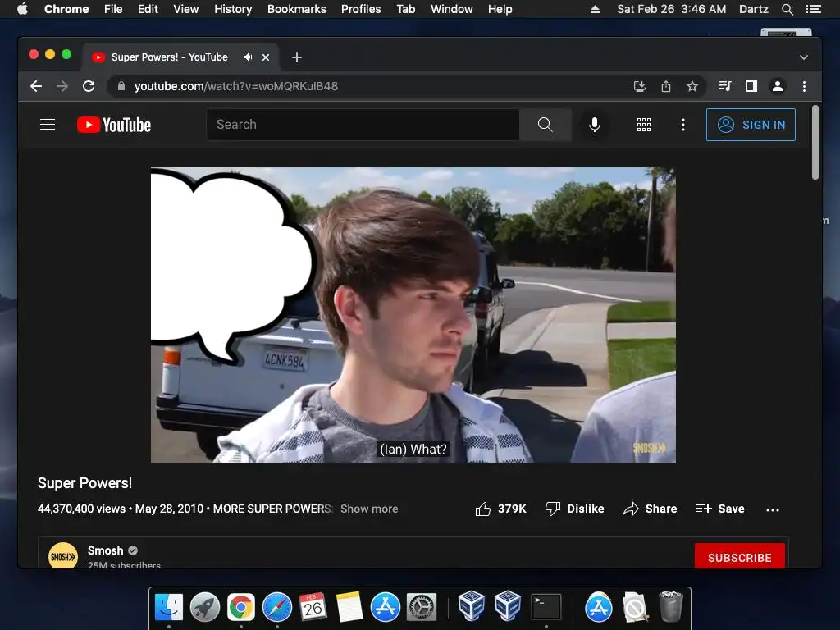Open the Bookmarks menu
The image size is (840, 630).
[x=297, y=9]
